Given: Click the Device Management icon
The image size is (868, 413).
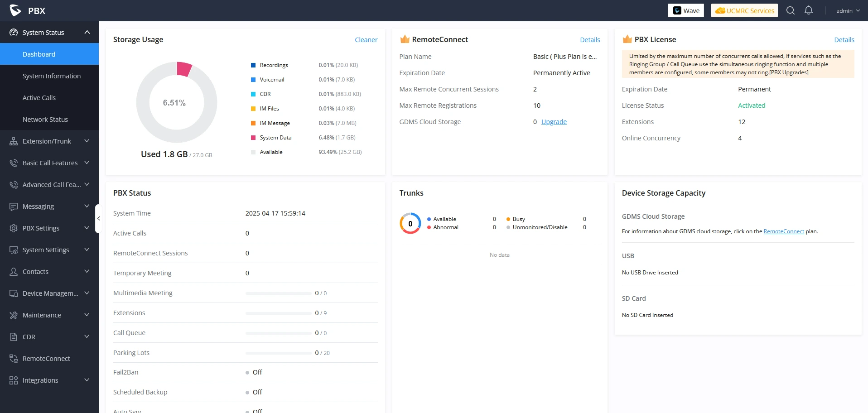Looking at the screenshot, I should [x=14, y=293].
